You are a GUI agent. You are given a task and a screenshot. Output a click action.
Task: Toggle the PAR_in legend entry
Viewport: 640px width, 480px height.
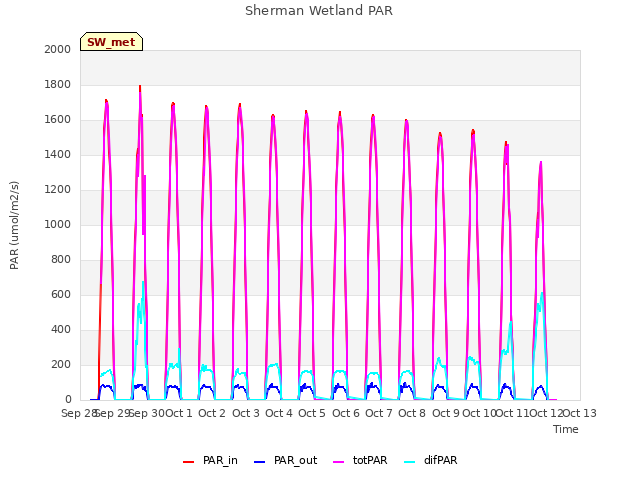click(x=210, y=460)
